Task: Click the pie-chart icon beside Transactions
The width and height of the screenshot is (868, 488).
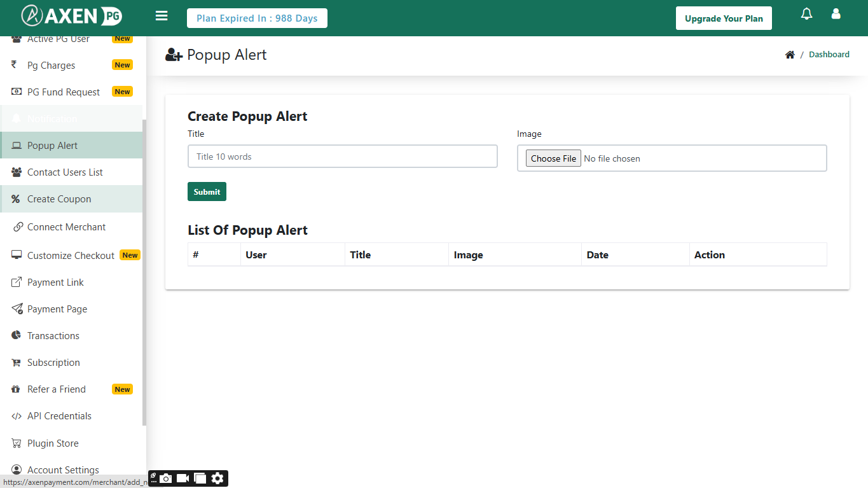Action: coord(17,335)
